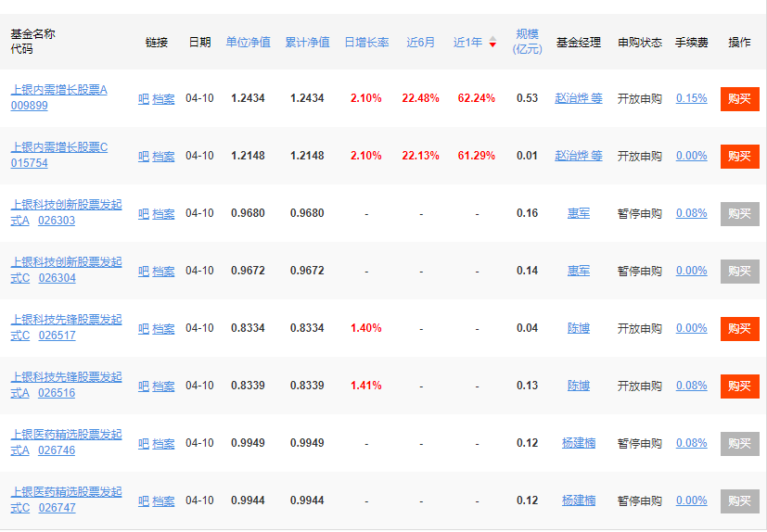Sort by 单位净值 column header
This screenshot has width=767, height=532.
(248, 42)
